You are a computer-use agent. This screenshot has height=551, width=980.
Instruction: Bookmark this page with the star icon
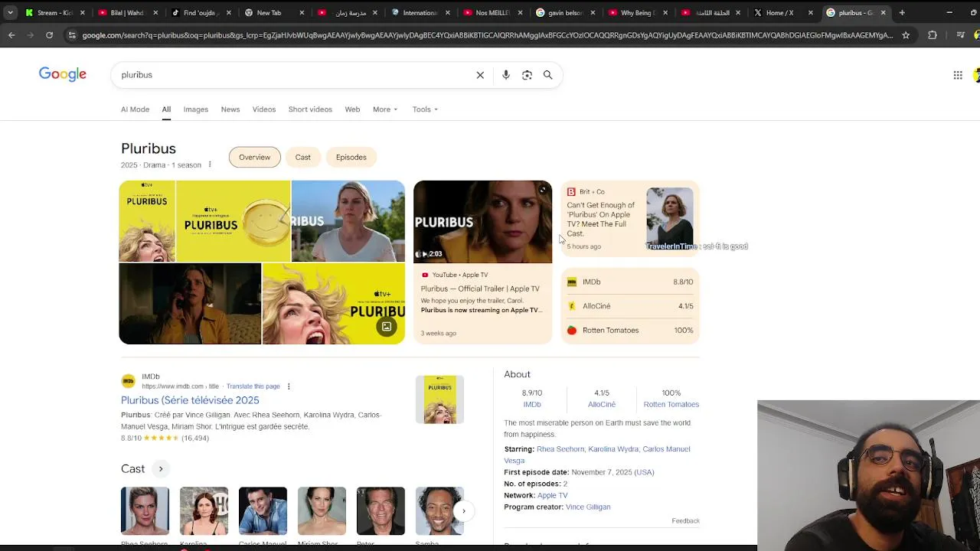(906, 35)
